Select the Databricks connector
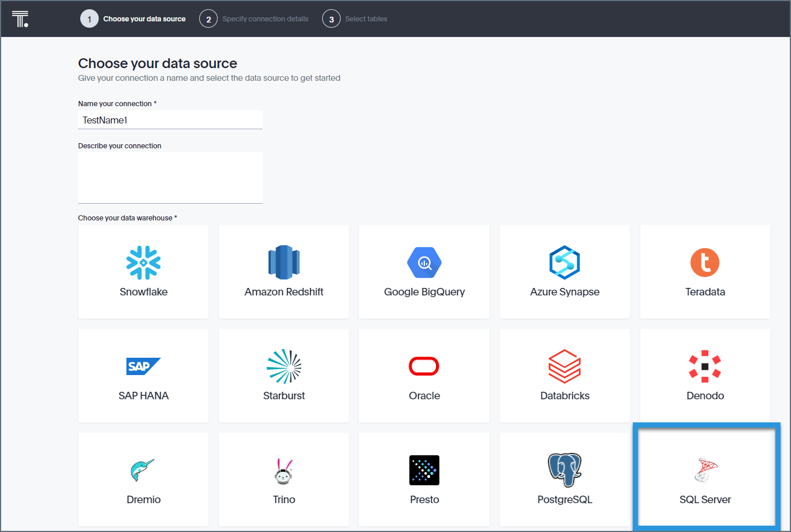The height and width of the screenshot is (532, 791). pos(565,375)
